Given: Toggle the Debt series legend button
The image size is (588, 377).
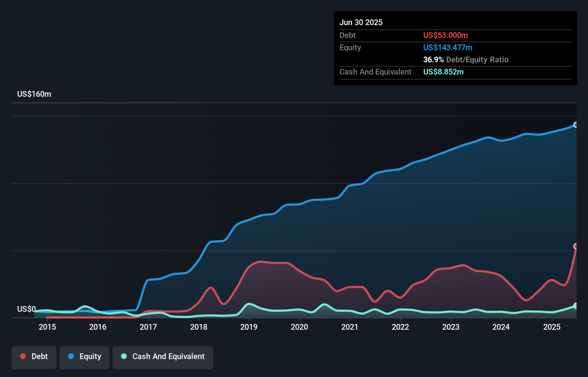Looking at the screenshot, I should click(x=34, y=357).
